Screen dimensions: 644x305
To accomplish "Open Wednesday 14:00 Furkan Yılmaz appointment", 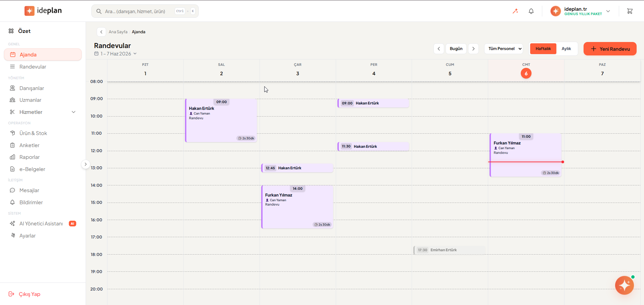I will [x=297, y=207].
